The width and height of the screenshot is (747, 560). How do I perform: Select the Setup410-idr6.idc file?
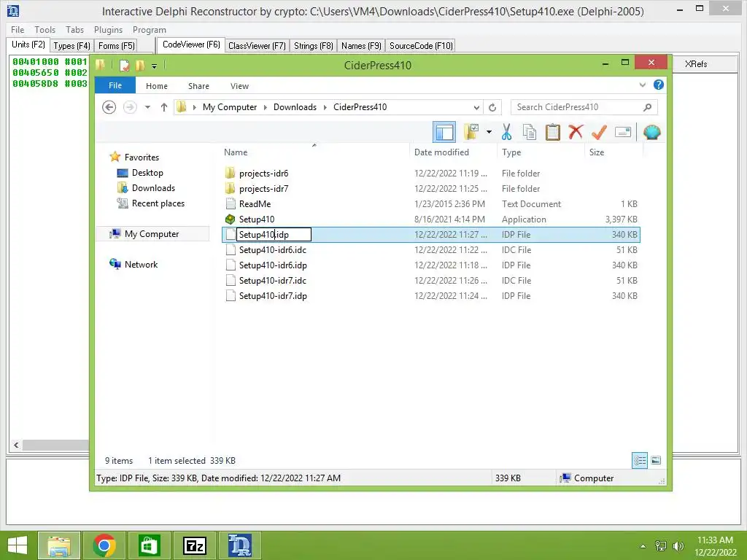pyautogui.click(x=273, y=249)
